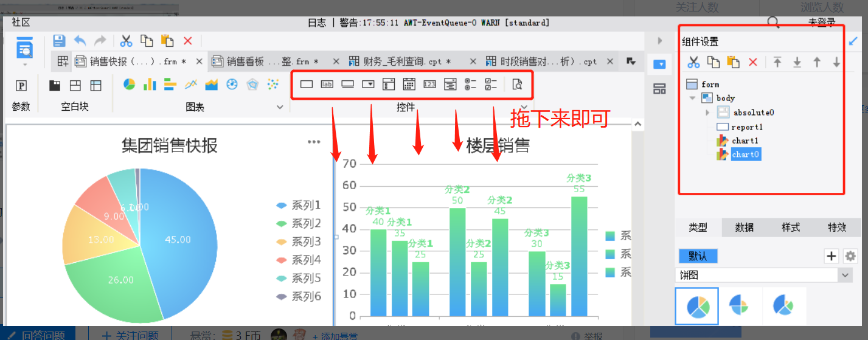Add a new condition with plus button
The image size is (868, 340).
click(x=832, y=256)
